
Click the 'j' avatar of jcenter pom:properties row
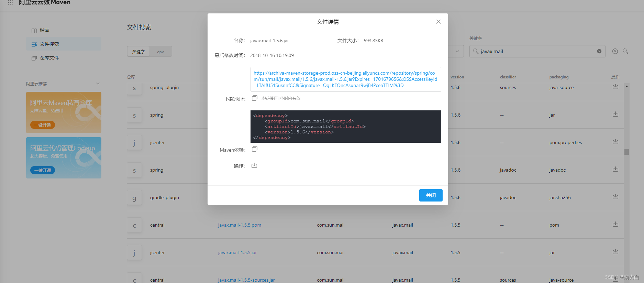click(x=134, y=143)
